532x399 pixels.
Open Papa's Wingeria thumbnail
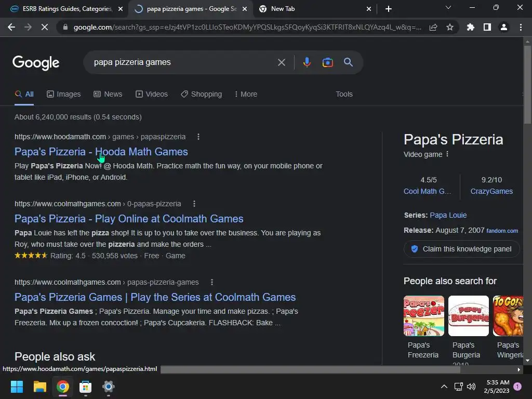[508, 316]
